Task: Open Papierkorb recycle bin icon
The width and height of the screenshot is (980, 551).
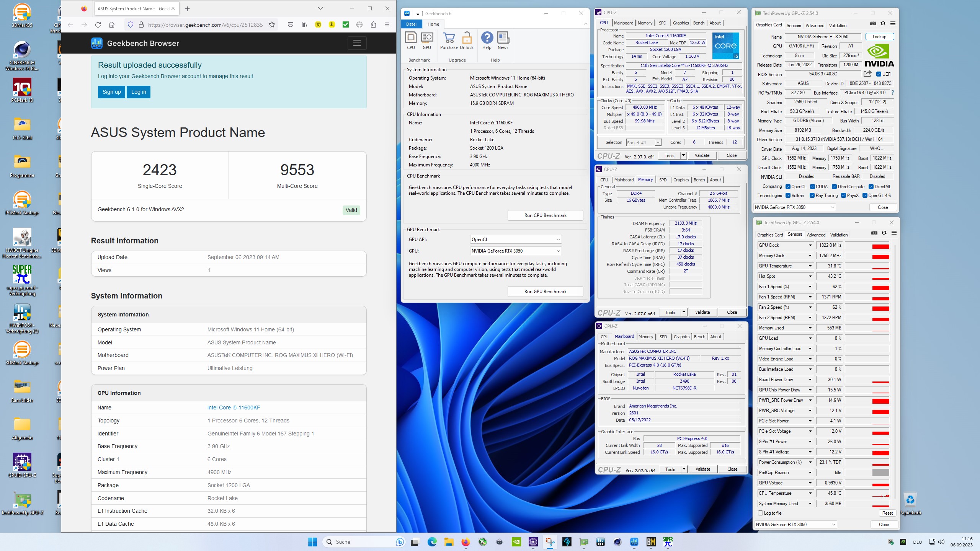Action: click(x=910, y=503)
